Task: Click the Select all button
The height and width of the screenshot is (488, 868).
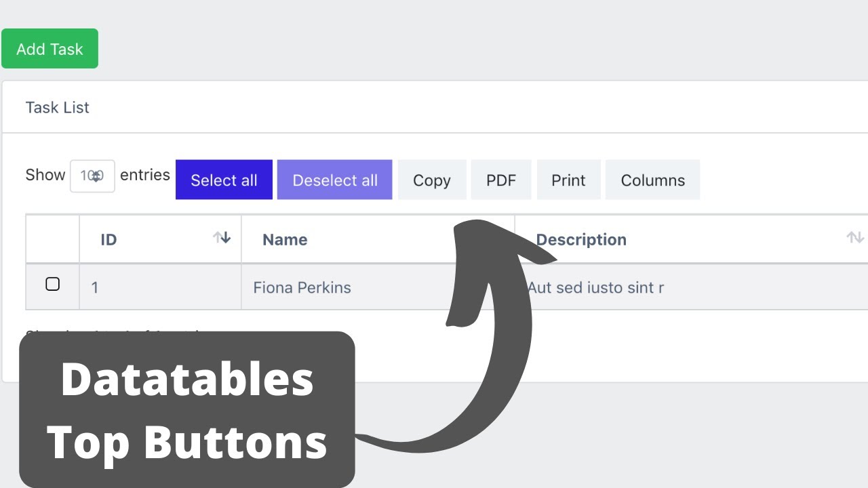Action: 224,180
